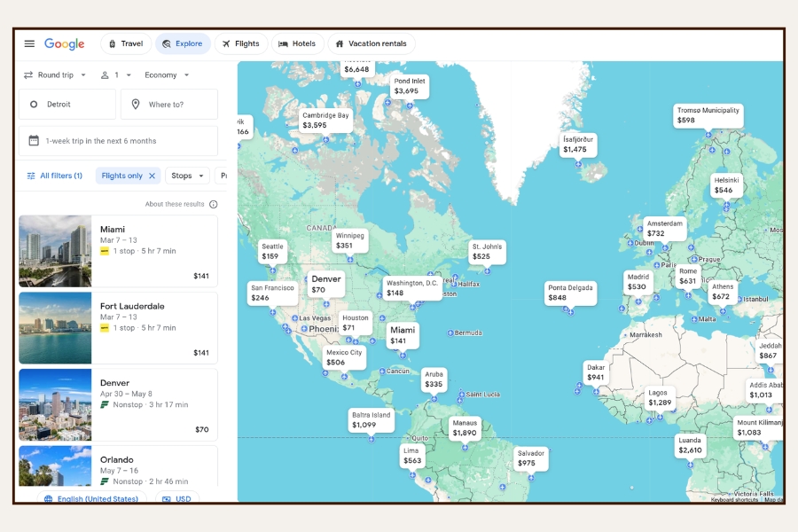
Task: Expand the Economy class dropdown
Action: click(x=167, y=74)
